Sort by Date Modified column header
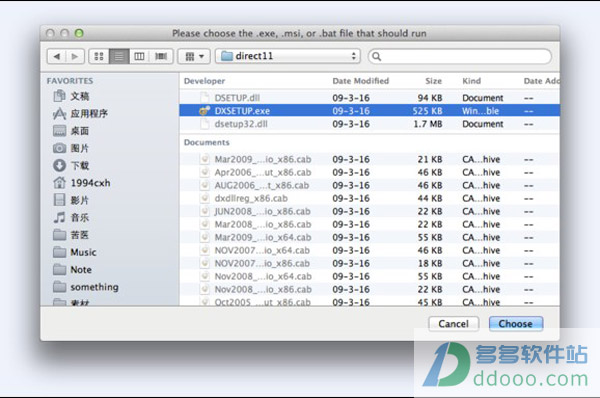600x398 pixels. click(360, 81)
